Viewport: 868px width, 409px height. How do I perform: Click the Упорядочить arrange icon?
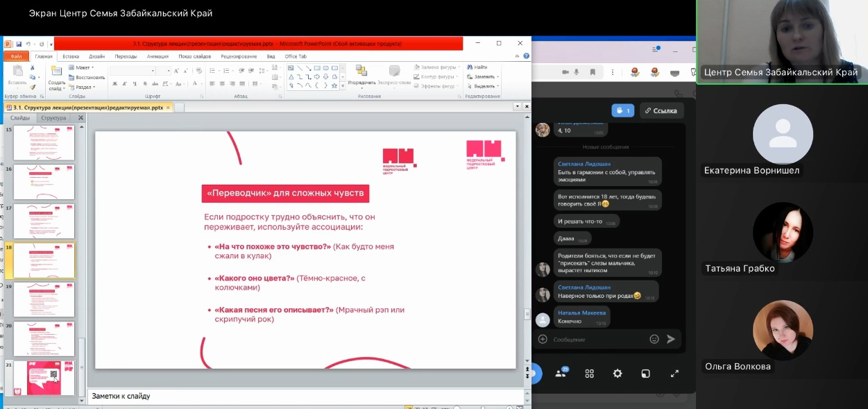361,72
